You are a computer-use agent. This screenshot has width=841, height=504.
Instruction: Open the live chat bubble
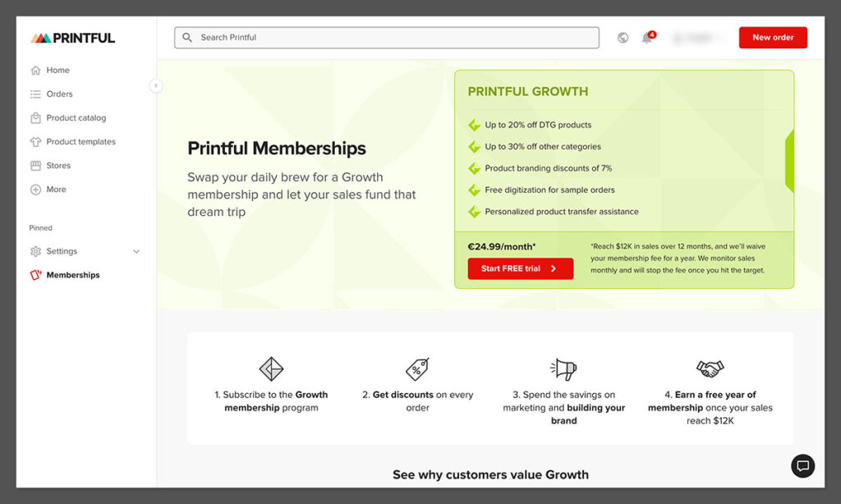click(802, 466)
